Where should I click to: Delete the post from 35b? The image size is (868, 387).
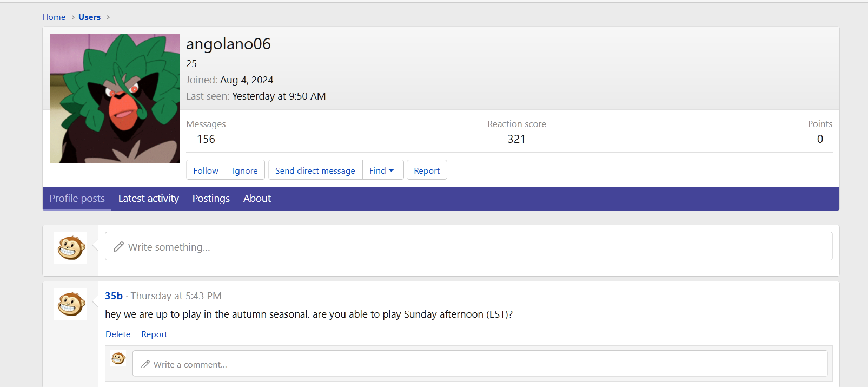coord(118,334)
